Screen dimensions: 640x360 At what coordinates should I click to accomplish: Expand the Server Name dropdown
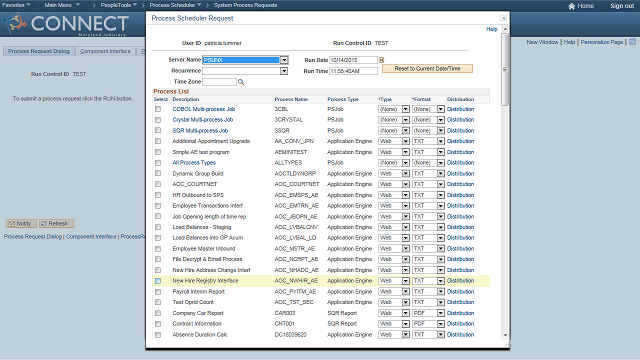tap(284, 60)
